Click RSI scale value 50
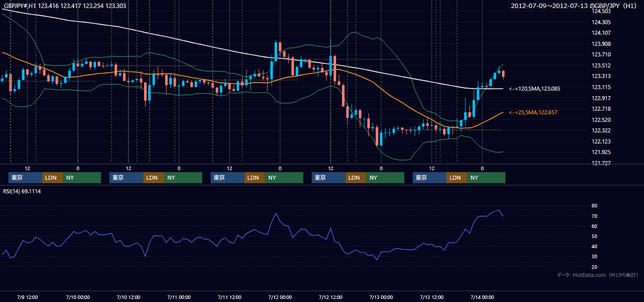Viewport: 644px width, 302px height. click(x=594, y=236)
